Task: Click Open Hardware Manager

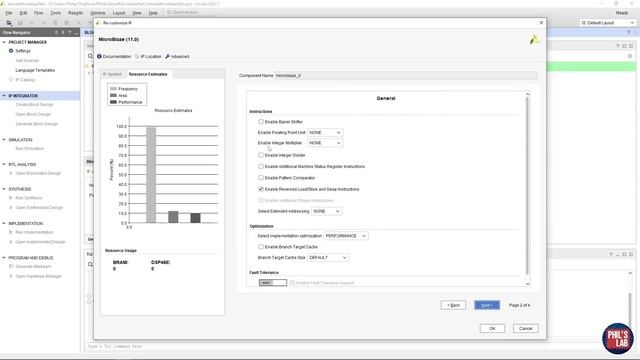Action: click(x=38, y=276)
